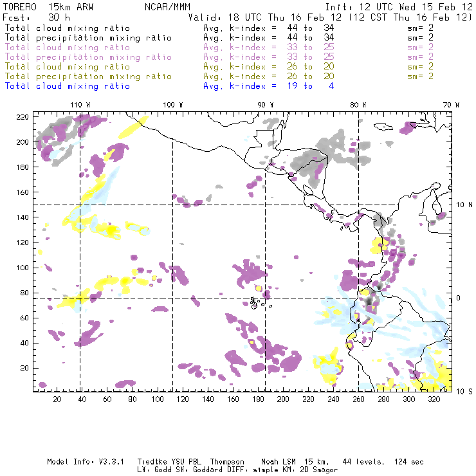The width and height of the screenshot is (476, 476).
Task: Click the blue Avg. k-index 19 to 4 text
Action: [268, 86]
